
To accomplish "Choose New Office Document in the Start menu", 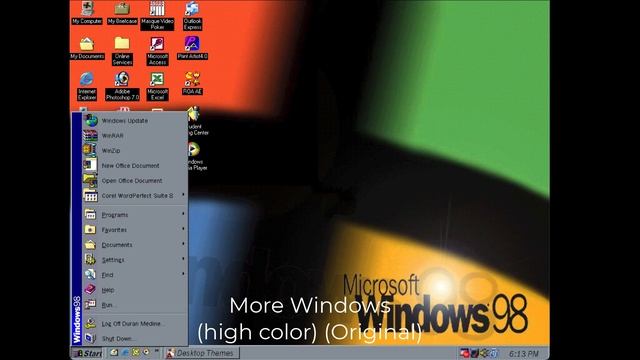I will [135, 166].
